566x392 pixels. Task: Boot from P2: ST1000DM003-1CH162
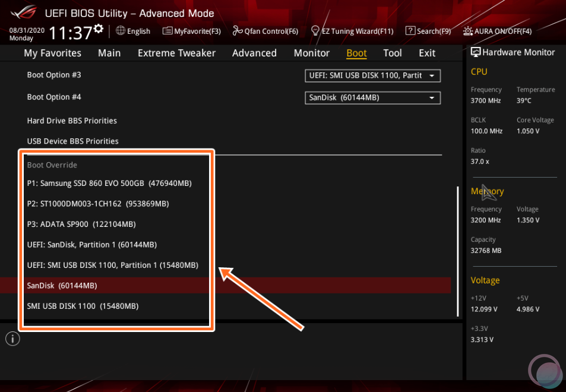coord(98,204)
